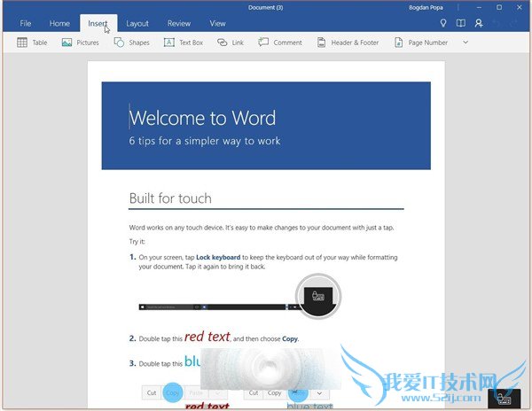Image resolution: width=532 pixels, height=411 pixels.
Task: Select the black taskbar strip illustration
Action: [x=218, y=307]
